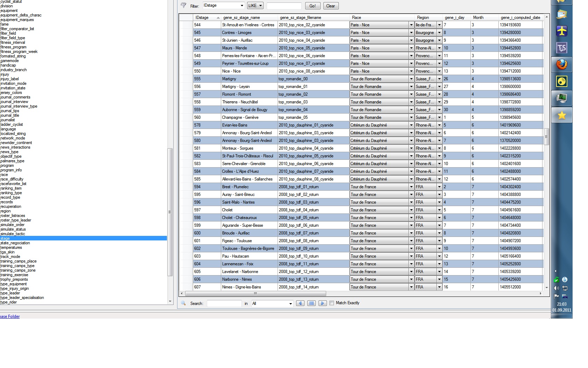The width and height of the screenshot is (588, 368).
Task: Click the volume speaker tray icon
Action: click(x=556, y=288)
